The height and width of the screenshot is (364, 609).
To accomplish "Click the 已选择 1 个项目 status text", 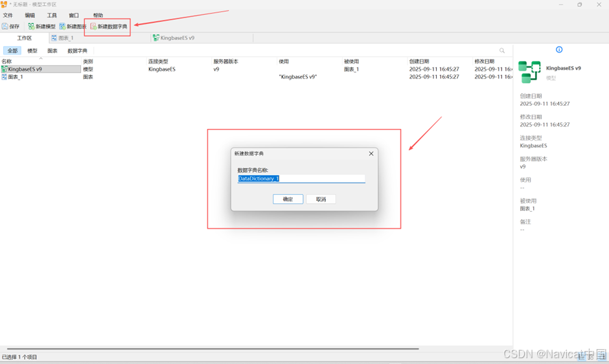I will pos(19,357).
